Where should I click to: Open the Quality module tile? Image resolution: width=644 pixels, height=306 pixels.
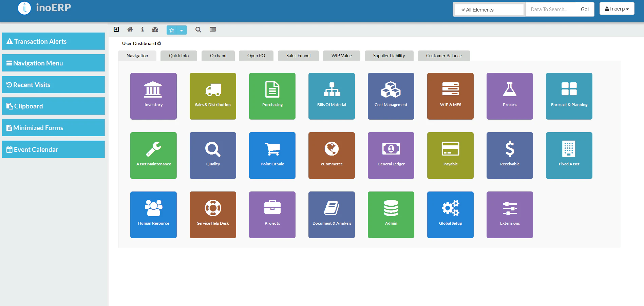tap(213, 156)
